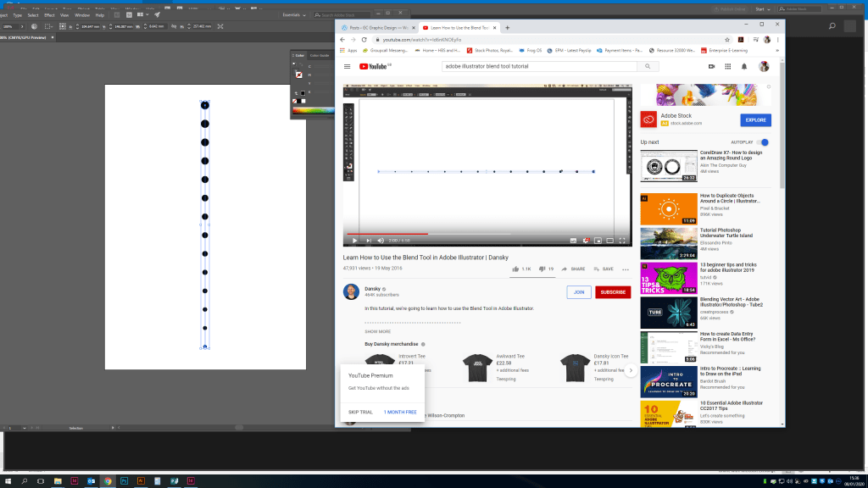Open the YouTube hamburger guide menu

[348, 66]
